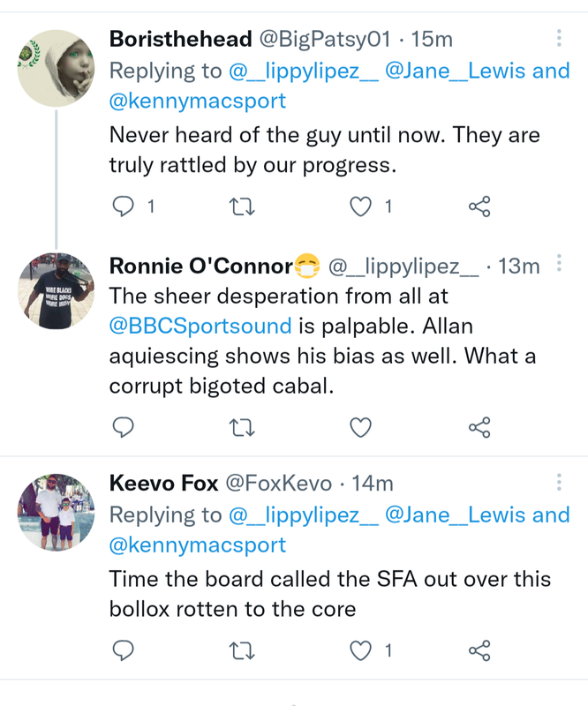Share Ronnie O'Connor's tweet
This screenshot has height=706, width=588.
tap(479, 428)
